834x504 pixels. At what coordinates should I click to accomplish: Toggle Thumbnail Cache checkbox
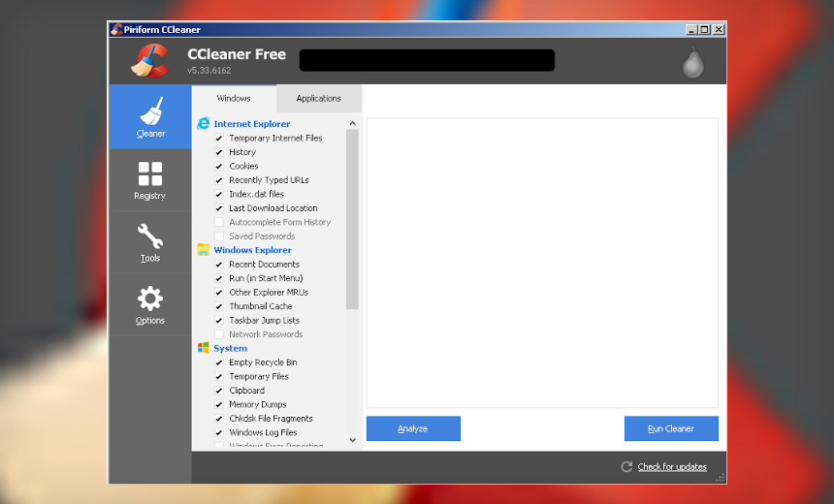click(218, 306)
